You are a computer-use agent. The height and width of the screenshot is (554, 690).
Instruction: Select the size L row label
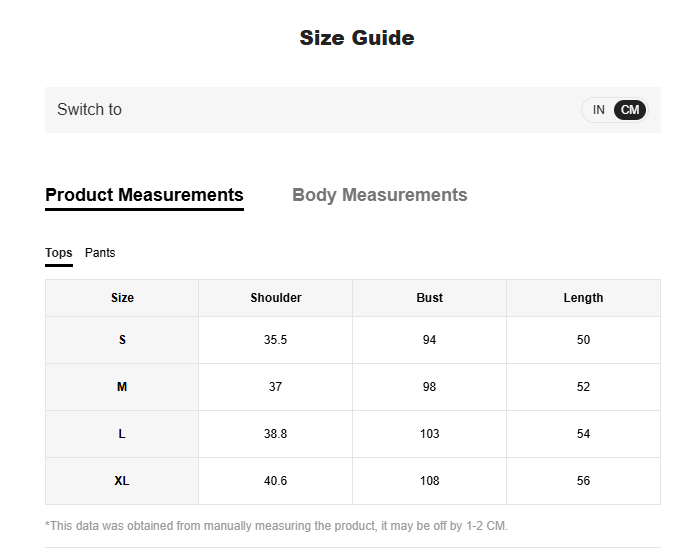coord(122,434)
